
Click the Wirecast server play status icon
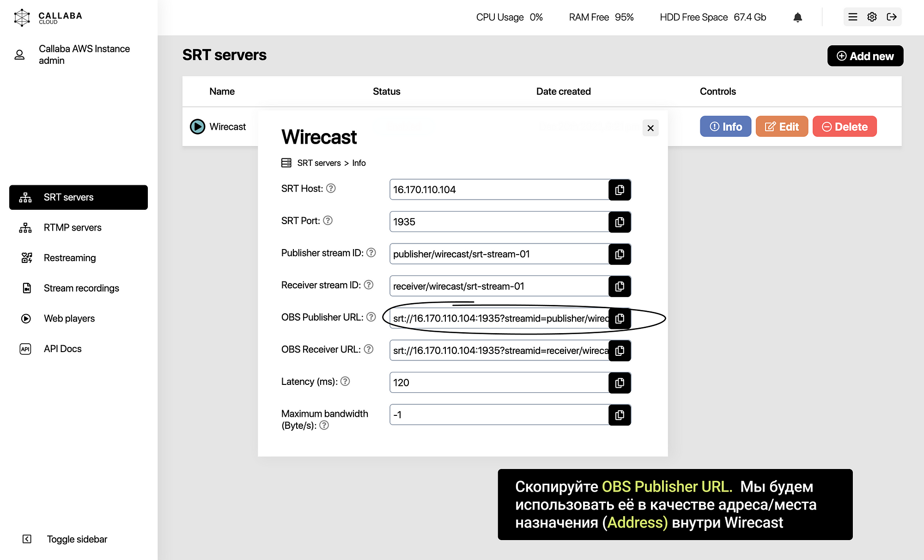[197, 127]
